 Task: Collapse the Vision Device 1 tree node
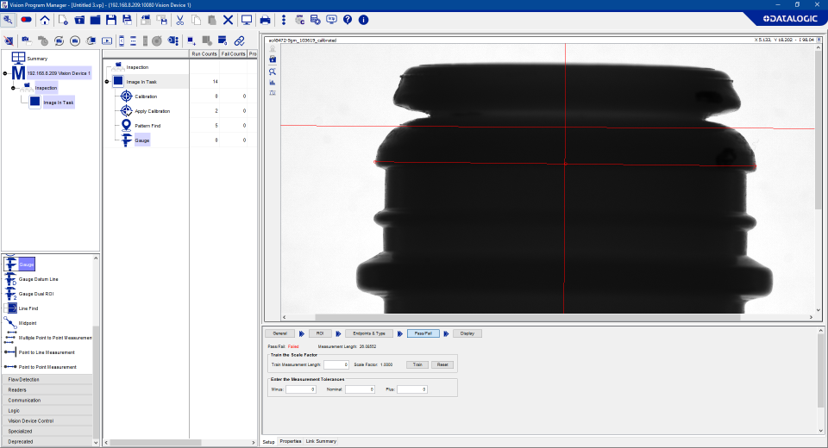[x=6, y=73]
